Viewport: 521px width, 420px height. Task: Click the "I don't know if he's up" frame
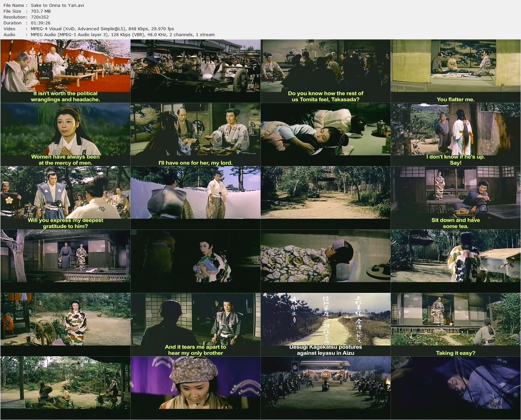[x=455, y=134]
